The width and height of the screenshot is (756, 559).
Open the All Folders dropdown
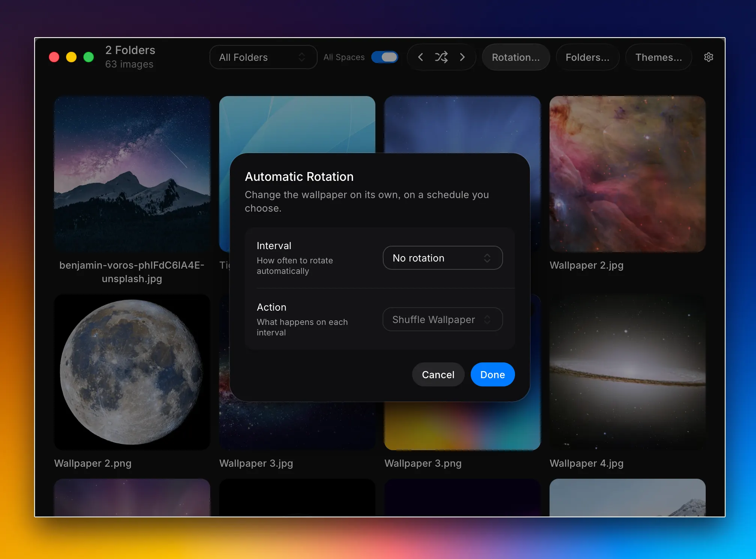tap(263, 57)
